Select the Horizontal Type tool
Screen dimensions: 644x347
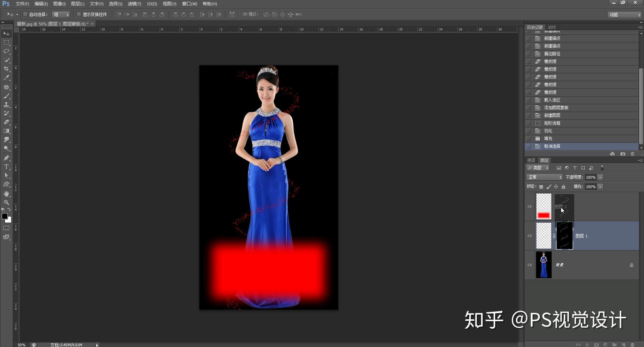click(x=6, y=167)
